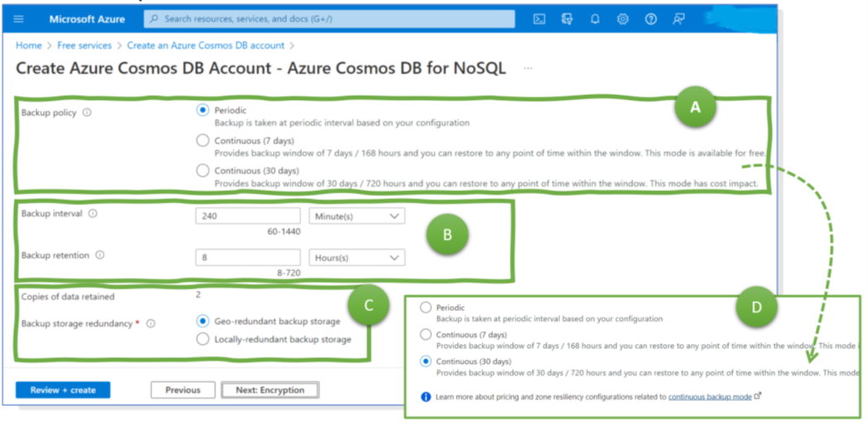This screenshot has height=425, width=868.
Task: Click the blue info icon near Learn more
Action: pos(425,397)
